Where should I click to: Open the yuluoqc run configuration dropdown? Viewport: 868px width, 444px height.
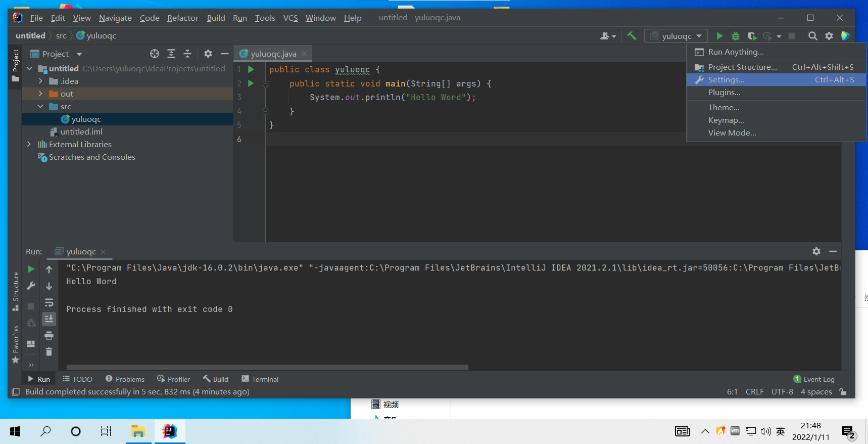[x=676, y=36]
